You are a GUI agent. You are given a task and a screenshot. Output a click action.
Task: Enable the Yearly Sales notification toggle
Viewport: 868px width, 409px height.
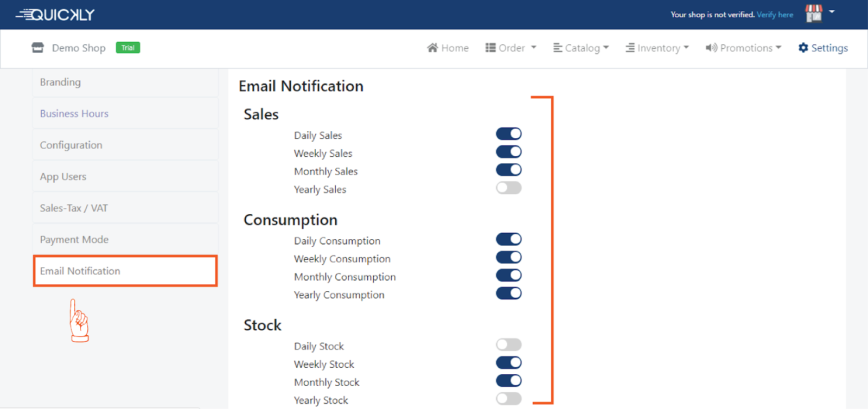(x=508, y=188)
